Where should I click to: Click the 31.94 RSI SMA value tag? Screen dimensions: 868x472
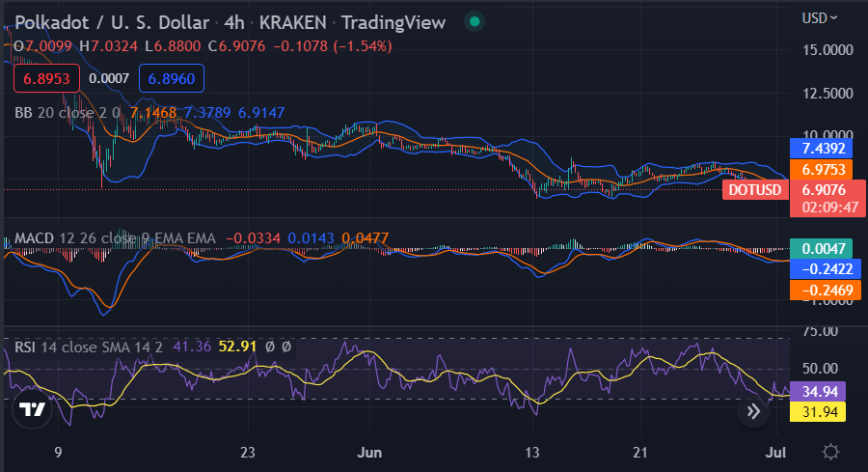tap(818, 411)
